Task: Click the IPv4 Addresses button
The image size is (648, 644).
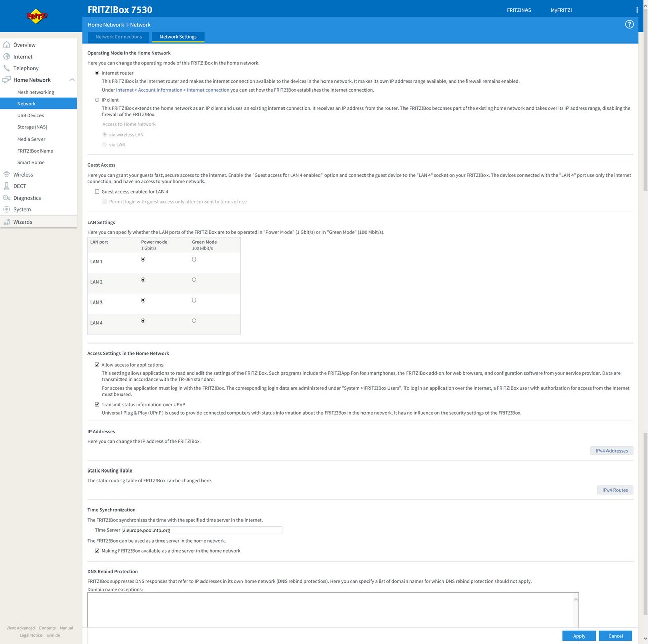Action: point(612,451)
